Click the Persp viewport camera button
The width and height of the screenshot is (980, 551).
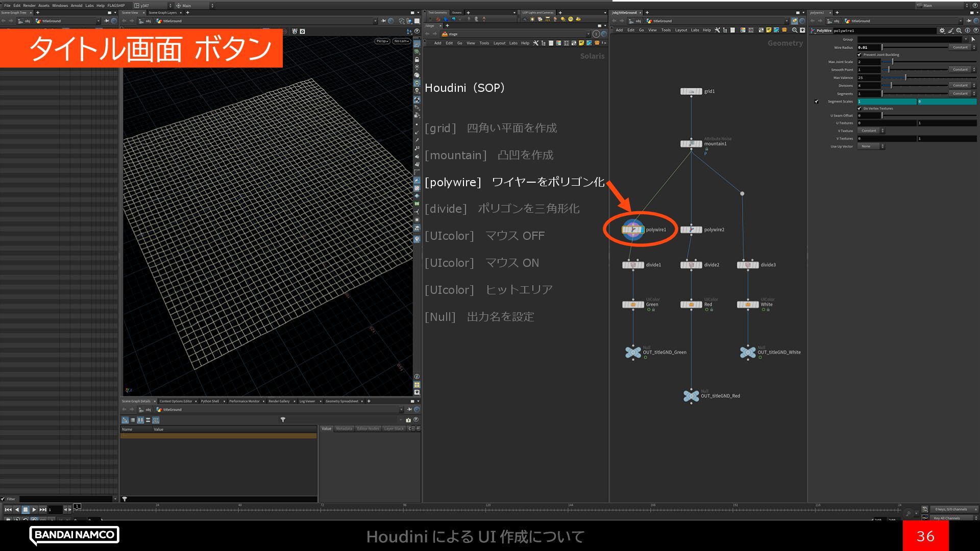(x=382, y=41)
